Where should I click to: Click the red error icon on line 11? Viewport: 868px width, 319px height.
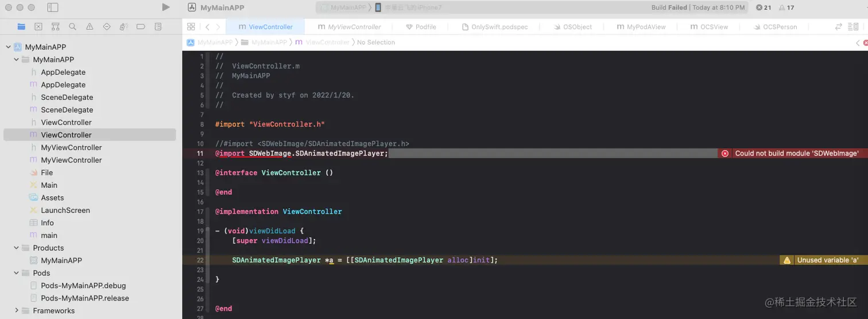[725, 153]
